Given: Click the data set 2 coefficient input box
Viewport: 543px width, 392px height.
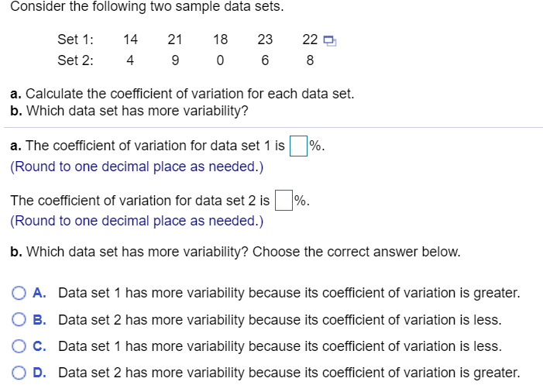Looking at the screenshot, I should [284, 200].
